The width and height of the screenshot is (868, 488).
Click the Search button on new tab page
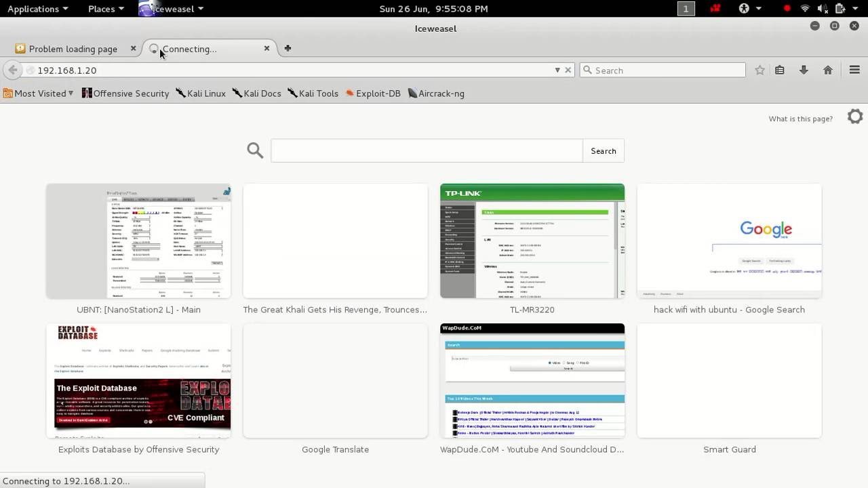point(603,151)
